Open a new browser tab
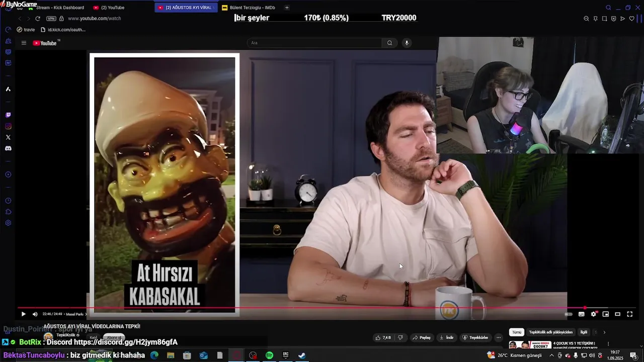 pos(287,8)
